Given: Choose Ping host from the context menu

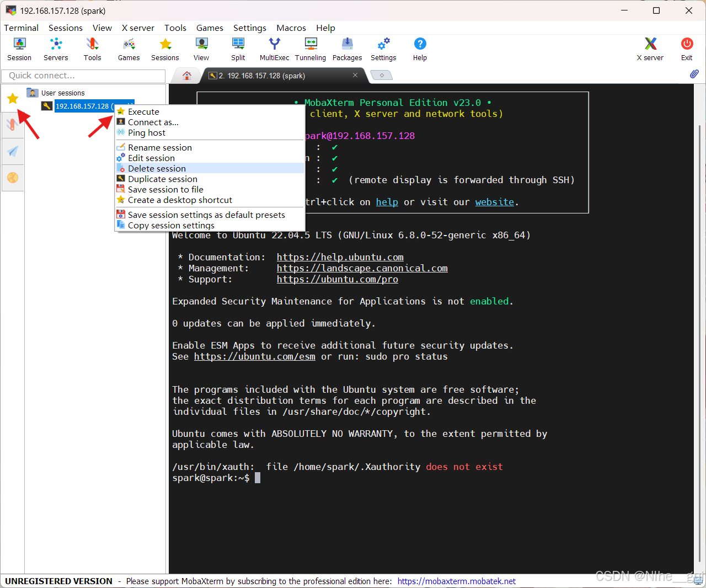Looking at the screenshot, I should click(x=210, y=132).
